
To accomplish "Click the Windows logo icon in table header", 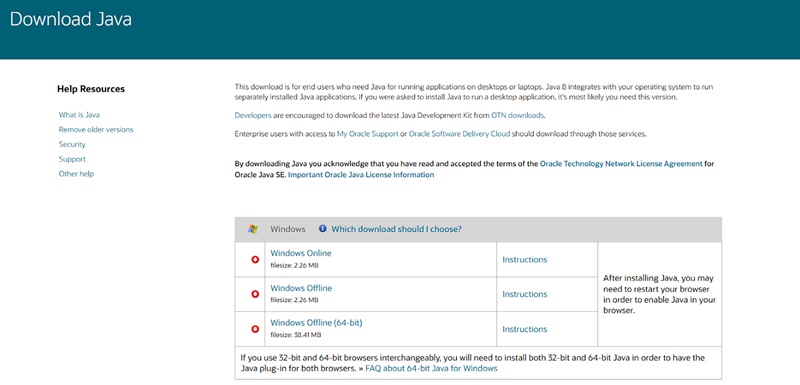I will [x=253, y=229].
